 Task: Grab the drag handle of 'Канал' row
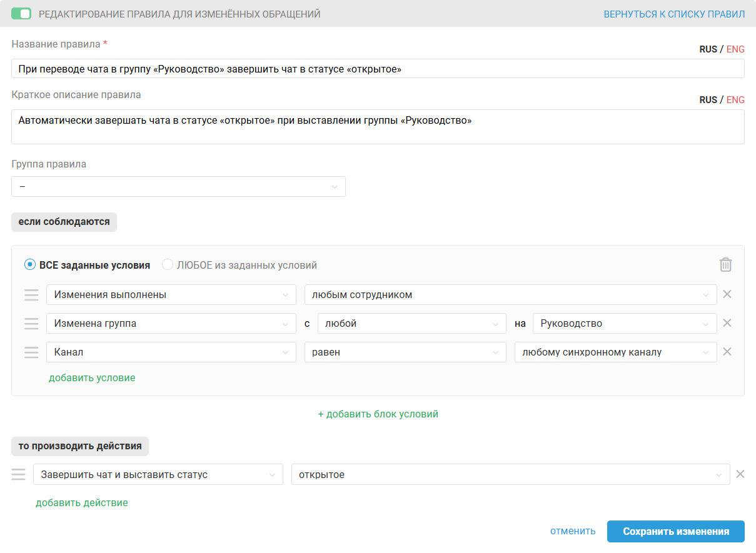point(31,352)
